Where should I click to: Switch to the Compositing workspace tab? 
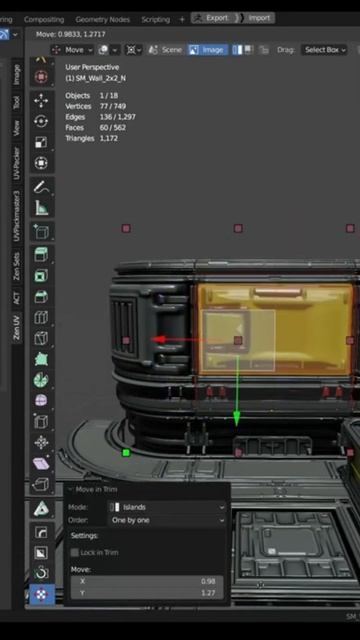[44, 19]
